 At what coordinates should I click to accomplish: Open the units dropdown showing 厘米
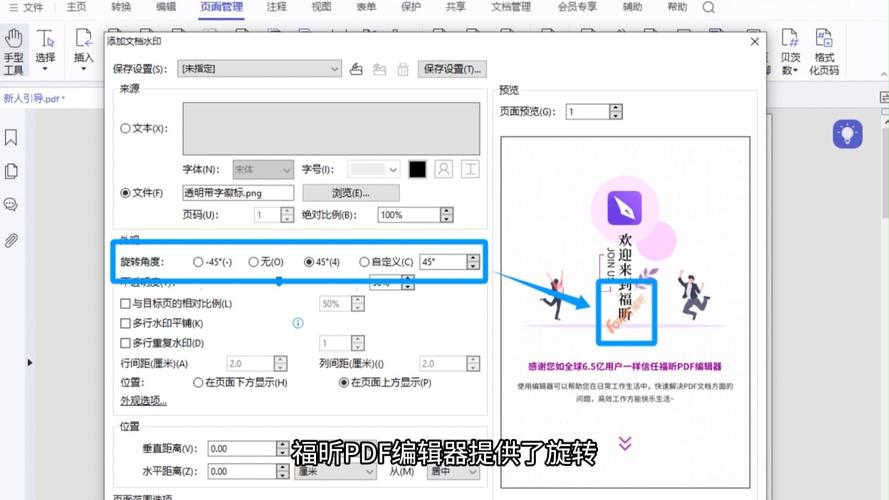point(335,471)
